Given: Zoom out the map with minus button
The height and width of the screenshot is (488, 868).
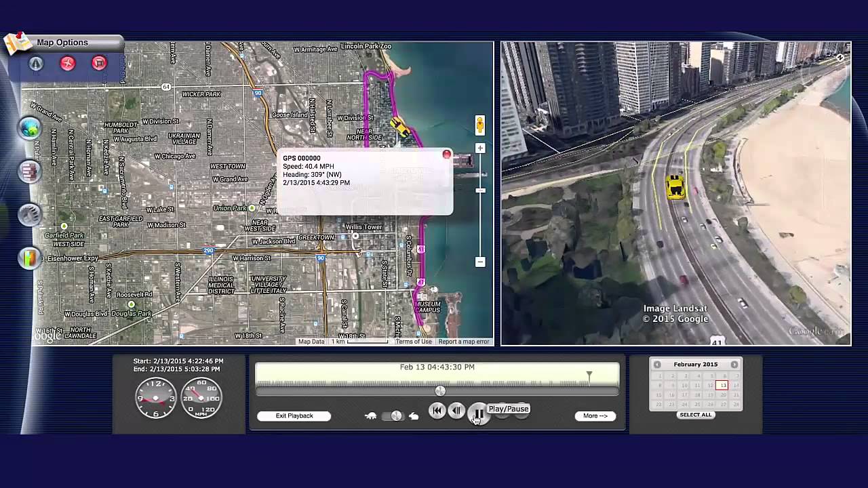Looking at the screenshot, I should 480,262.
